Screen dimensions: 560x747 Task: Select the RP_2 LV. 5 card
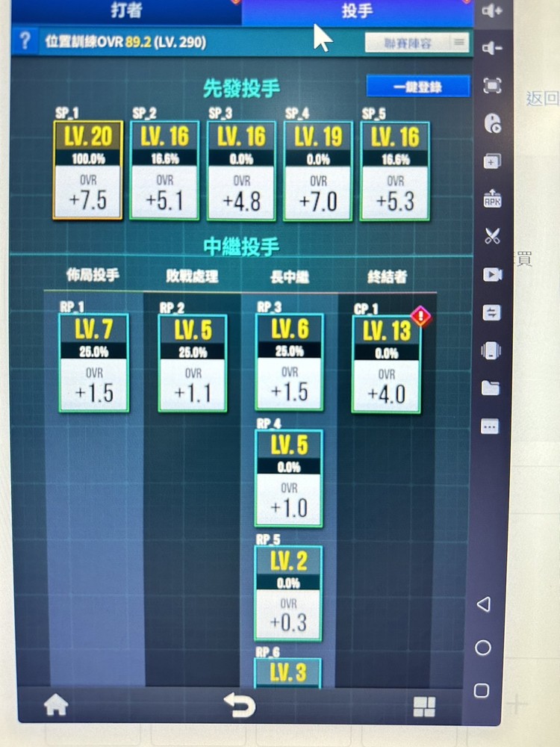(x=193, y=362)
